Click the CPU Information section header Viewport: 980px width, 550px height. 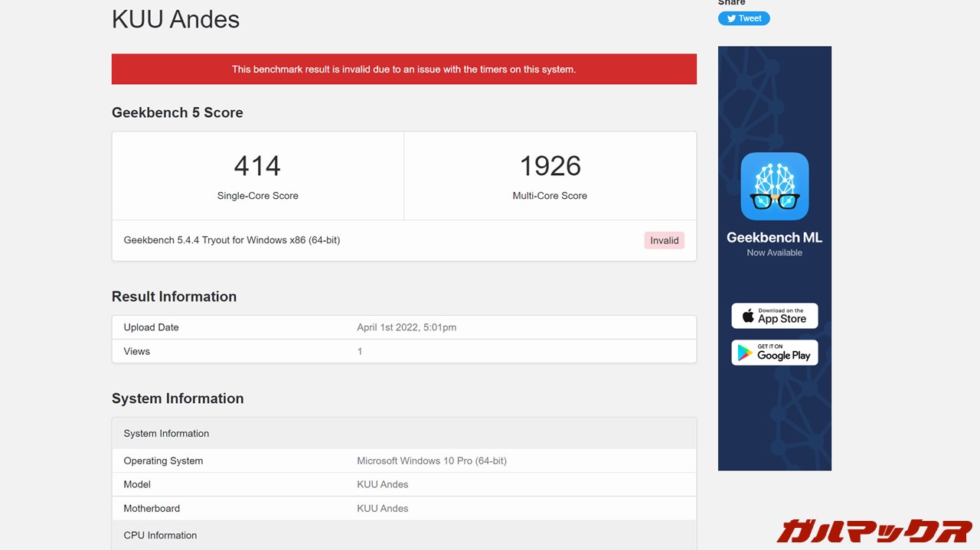pos(160,535)
